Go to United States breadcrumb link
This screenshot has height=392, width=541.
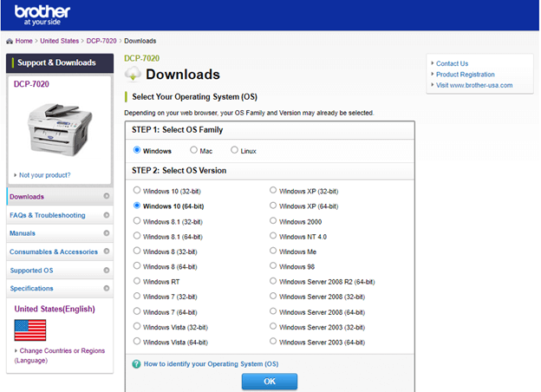[59, 41]
